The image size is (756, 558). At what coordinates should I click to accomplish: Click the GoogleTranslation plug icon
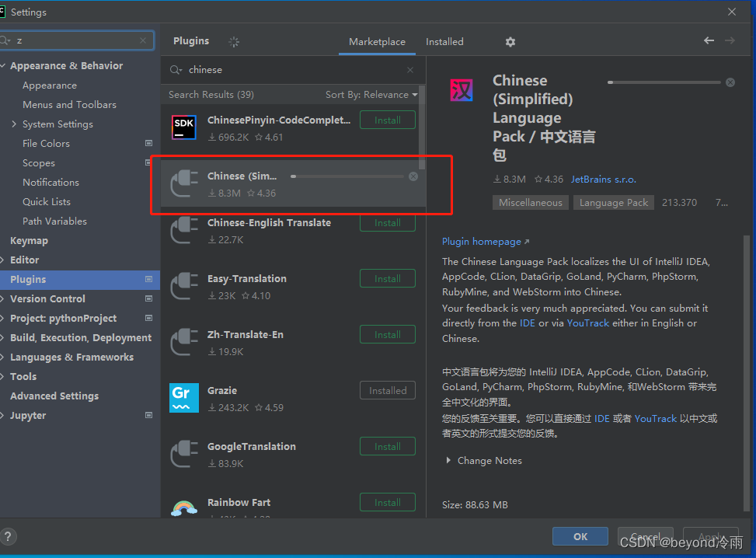coord(184,454)
